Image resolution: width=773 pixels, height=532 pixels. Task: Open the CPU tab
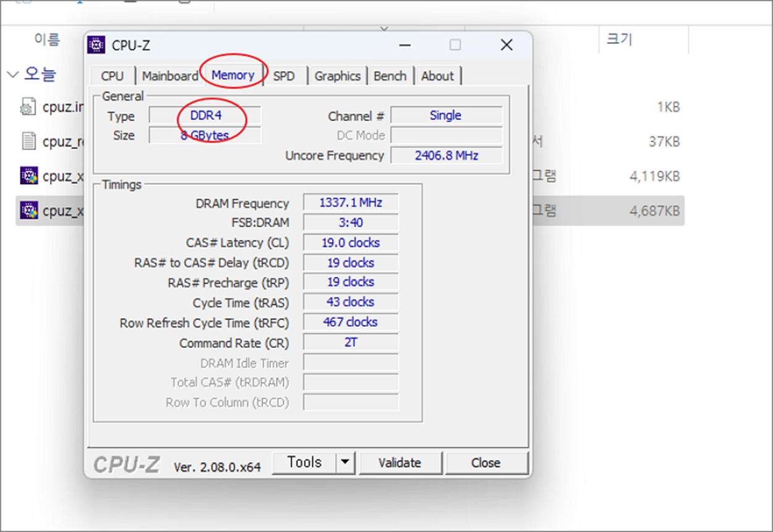pos(112,76)
